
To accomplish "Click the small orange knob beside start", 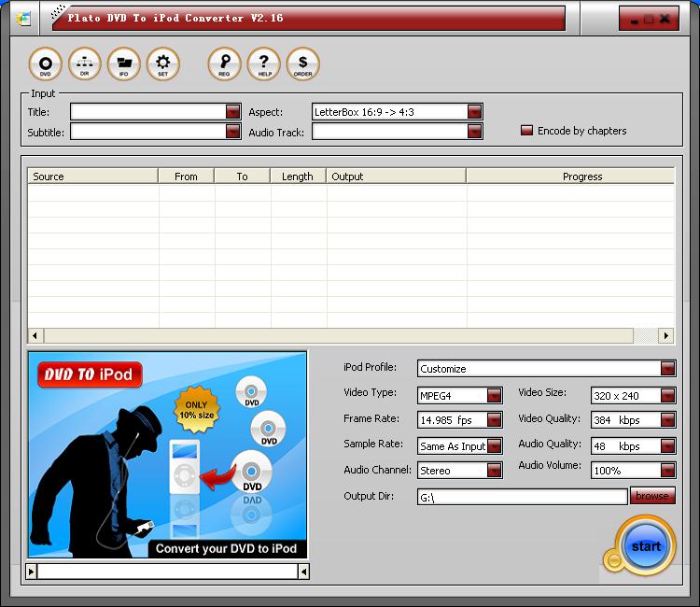I will click(614, 560).
